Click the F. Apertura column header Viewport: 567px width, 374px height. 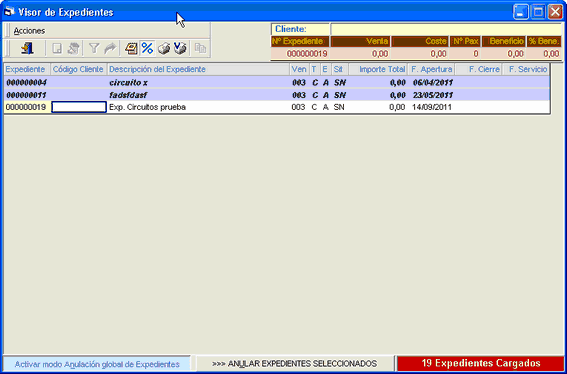point(431,69)
